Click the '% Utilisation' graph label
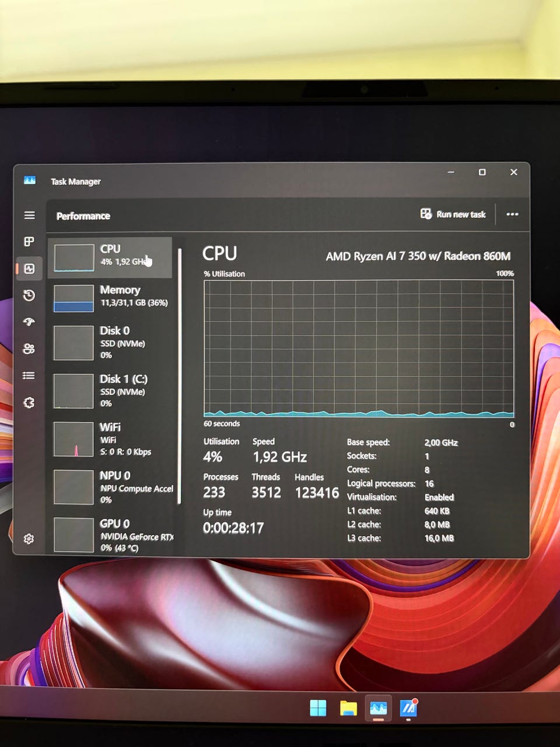The height and width of the screenshot is (747, 560). [224, 274]
